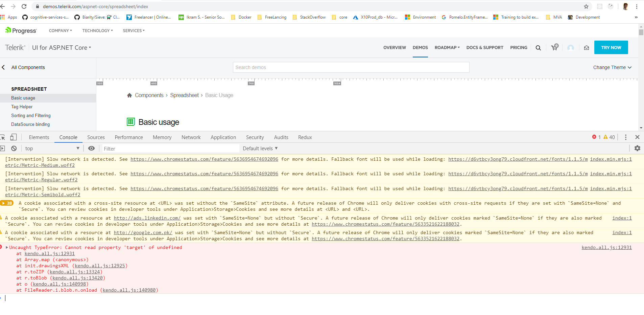Activate the inspect element picker in DevTools
The image size is (644, 315).
click(3, 137)
